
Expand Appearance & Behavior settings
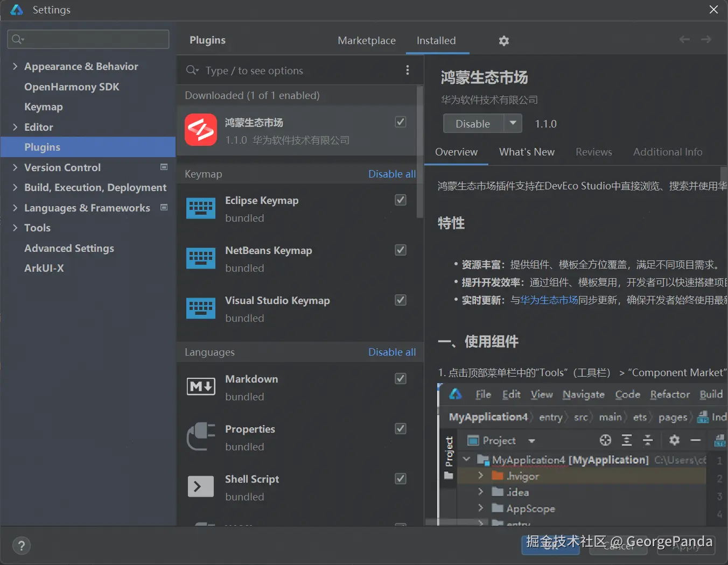coord(15,66)
